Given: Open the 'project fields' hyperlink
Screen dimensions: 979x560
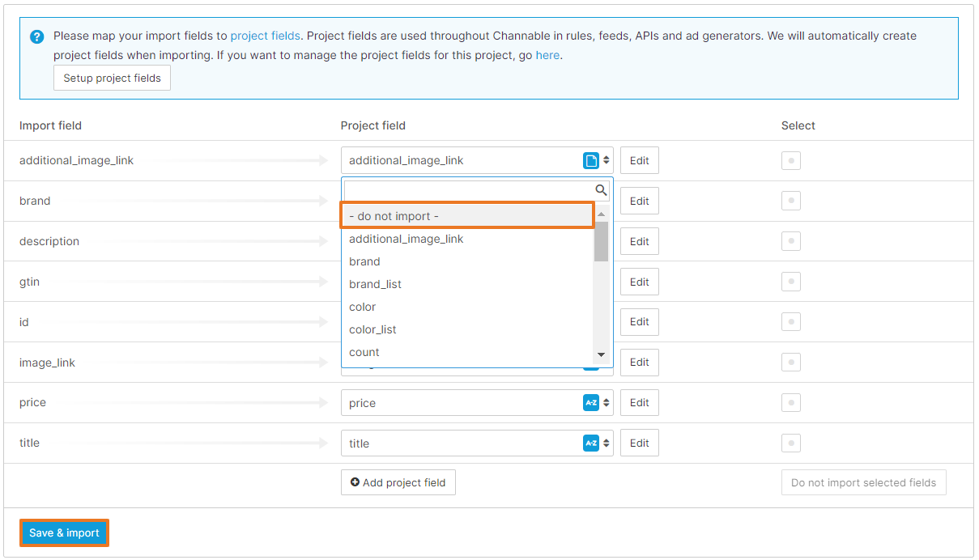Looking at the screenshot, I should pyautogui.click(x=265, y=36).
